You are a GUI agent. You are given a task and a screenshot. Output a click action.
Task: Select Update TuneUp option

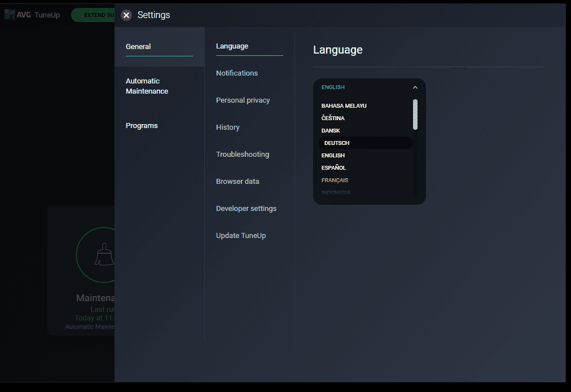pyautogui.click(x=241, y=236)
